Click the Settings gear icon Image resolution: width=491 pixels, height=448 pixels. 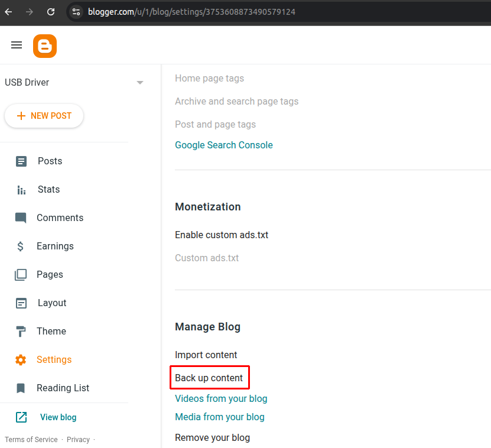click(x=21, y=359)
